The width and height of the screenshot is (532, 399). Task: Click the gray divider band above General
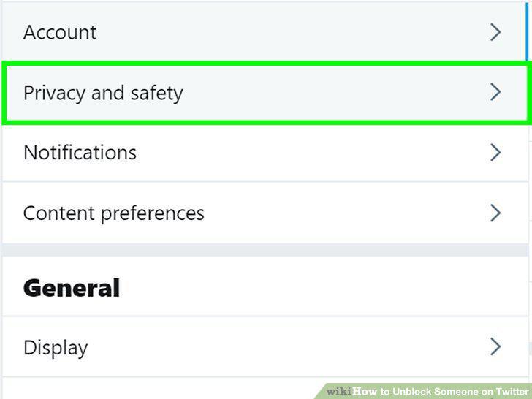(265, 250)
